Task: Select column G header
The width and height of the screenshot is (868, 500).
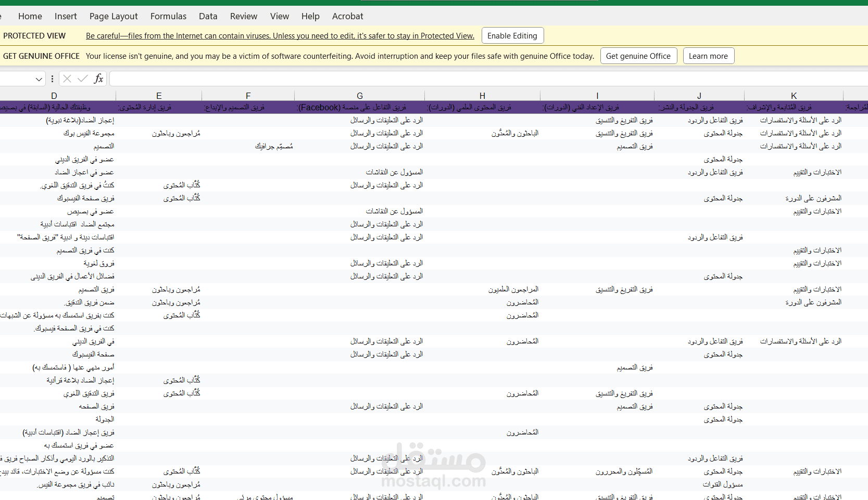Action: coord(359,96)
